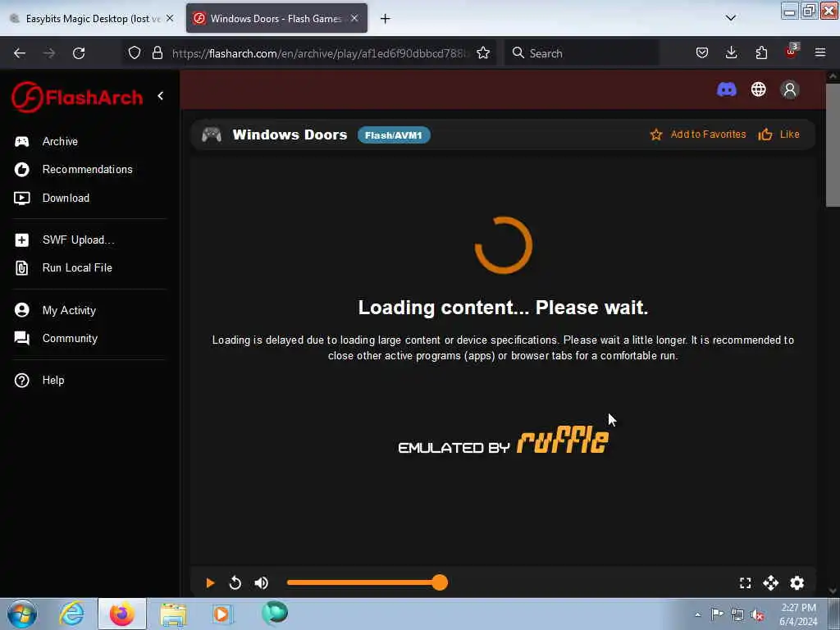Enter fullscreen mode in the player
Screen dimensions: 840x630
pos(745,583)
